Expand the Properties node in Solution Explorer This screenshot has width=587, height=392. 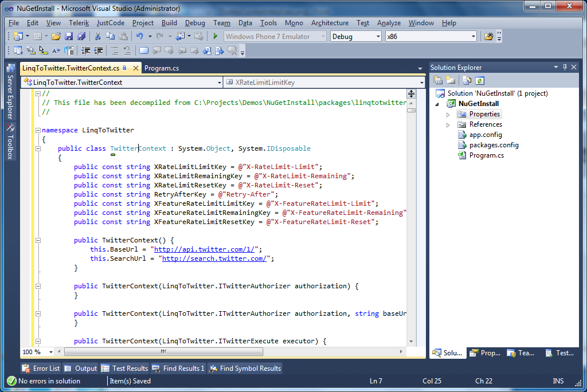(x=448, y=115)
